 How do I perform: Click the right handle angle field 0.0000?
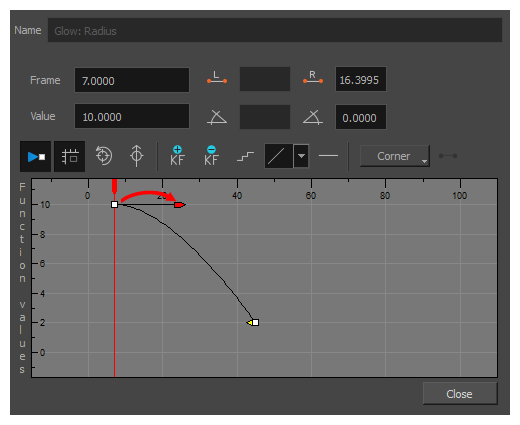[361, 117]
